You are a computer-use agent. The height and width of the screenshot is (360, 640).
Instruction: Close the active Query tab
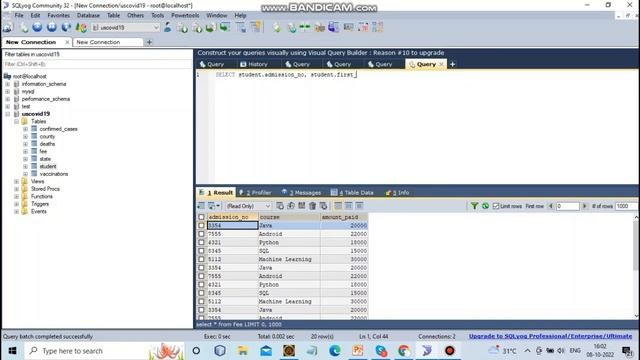click(441, 64)
